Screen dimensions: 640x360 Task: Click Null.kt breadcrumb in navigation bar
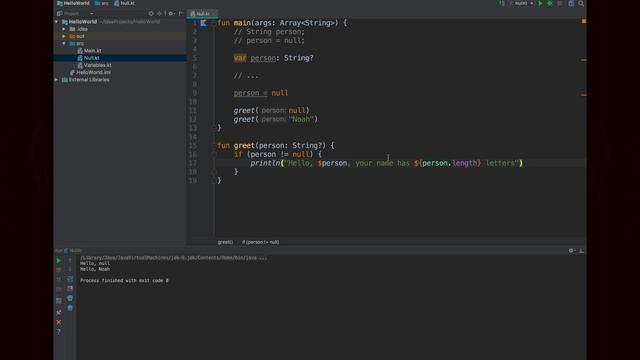click(124, 3)
